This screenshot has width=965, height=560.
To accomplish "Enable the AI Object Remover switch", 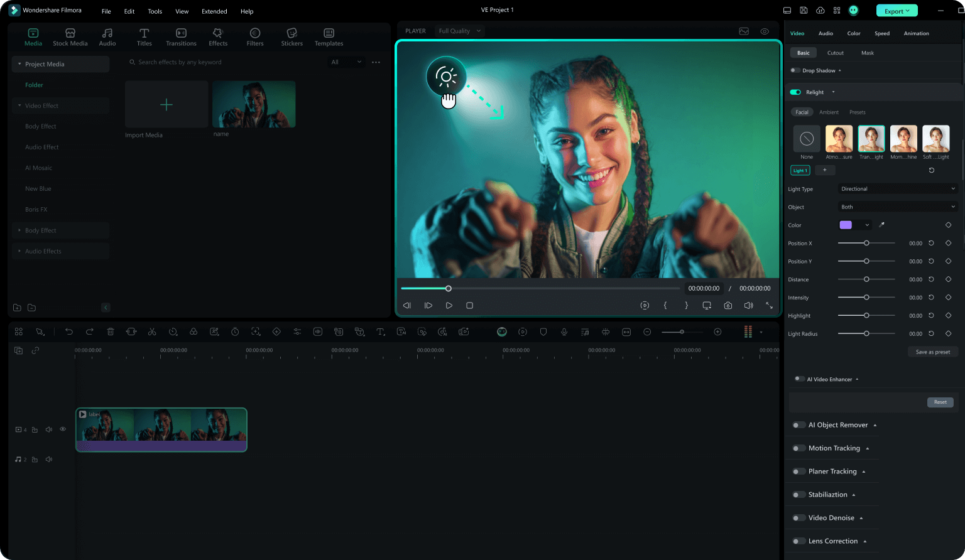I will click(x=799, y=425).
